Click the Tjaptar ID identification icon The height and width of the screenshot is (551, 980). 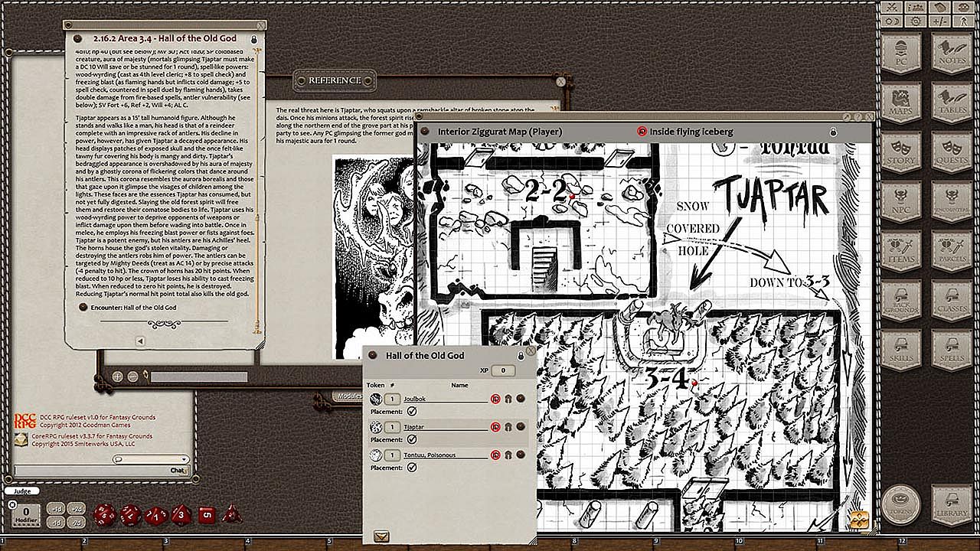click(495, 426)
